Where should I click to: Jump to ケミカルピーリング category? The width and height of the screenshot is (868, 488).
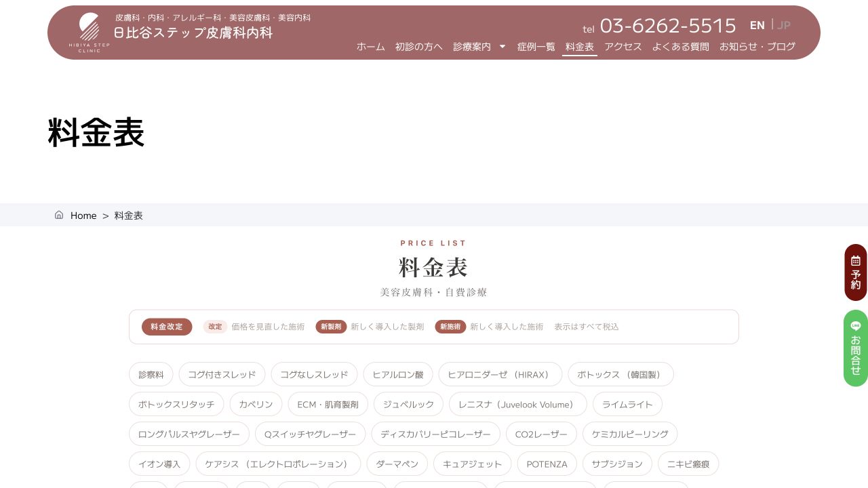pyautogui.click(x=630, y=434)
